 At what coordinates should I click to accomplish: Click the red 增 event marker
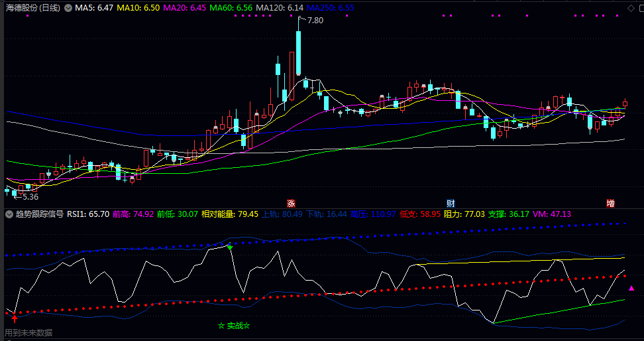point(610,202)
